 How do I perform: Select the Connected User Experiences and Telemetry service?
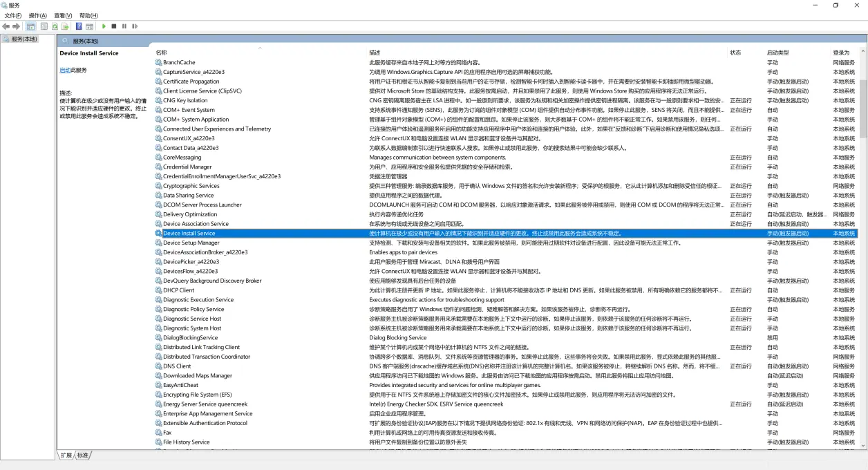click(217, 129)
